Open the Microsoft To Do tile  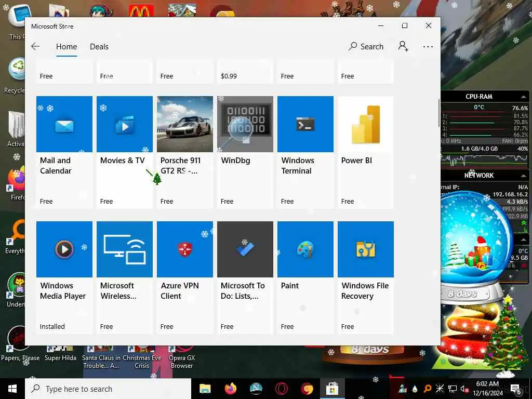tap(245, 277)
